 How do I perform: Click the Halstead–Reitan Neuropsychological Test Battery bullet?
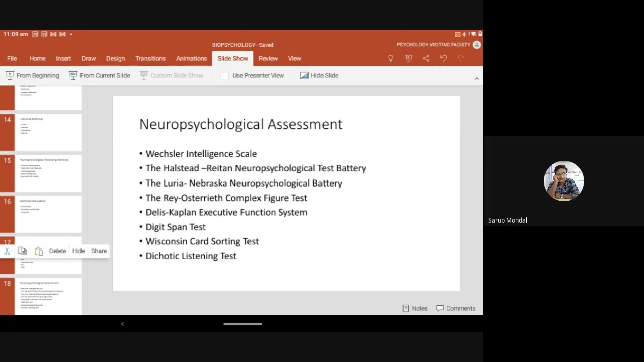click(x=256, y=168)
